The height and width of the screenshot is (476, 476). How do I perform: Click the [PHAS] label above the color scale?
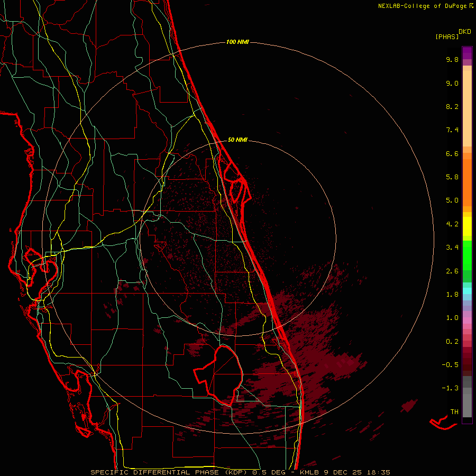click(447, 37)
